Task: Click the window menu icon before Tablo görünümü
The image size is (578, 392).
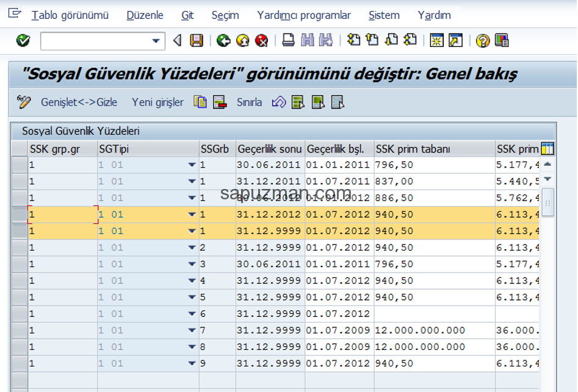Action: [15, 13]
